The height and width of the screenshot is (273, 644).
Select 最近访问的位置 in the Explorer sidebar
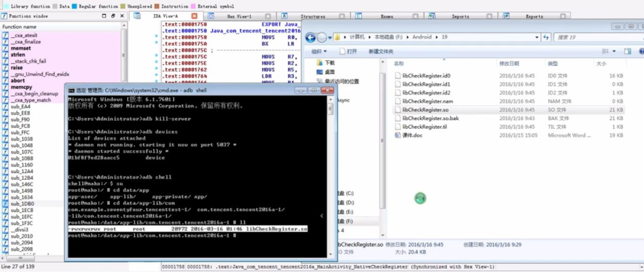pos(341,82)
